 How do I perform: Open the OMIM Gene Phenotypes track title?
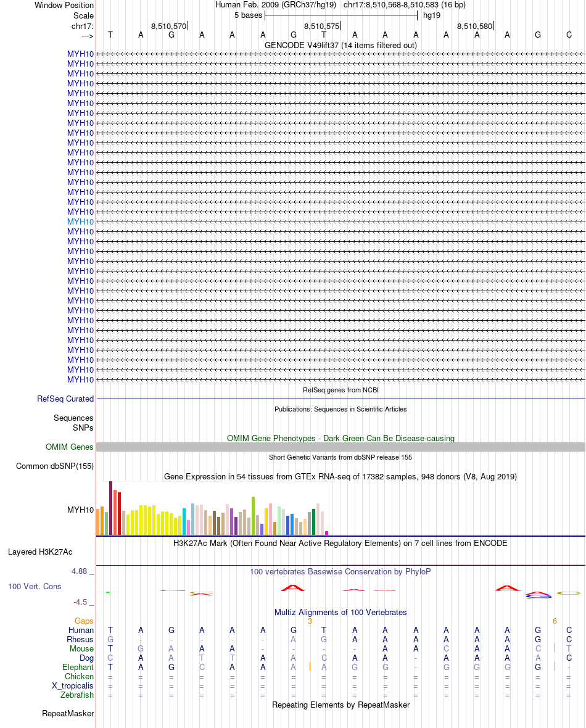pyautogui.click(x=340, y=438)
